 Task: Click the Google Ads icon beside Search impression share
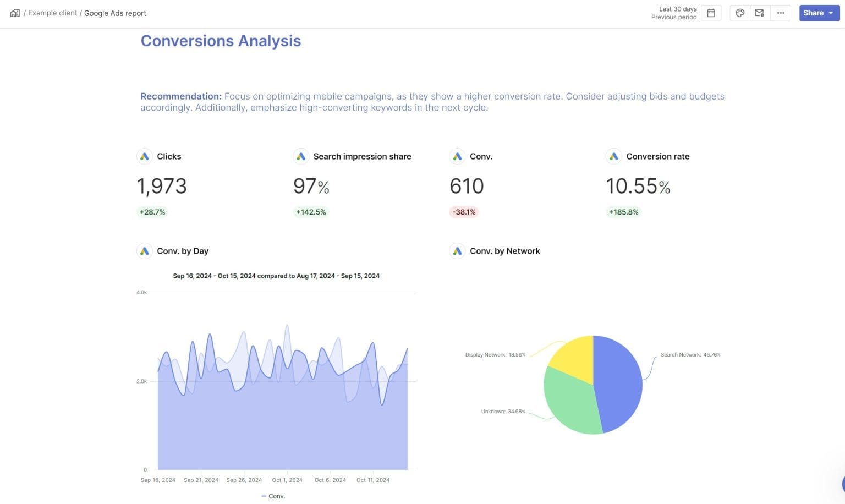pos(301,156)
